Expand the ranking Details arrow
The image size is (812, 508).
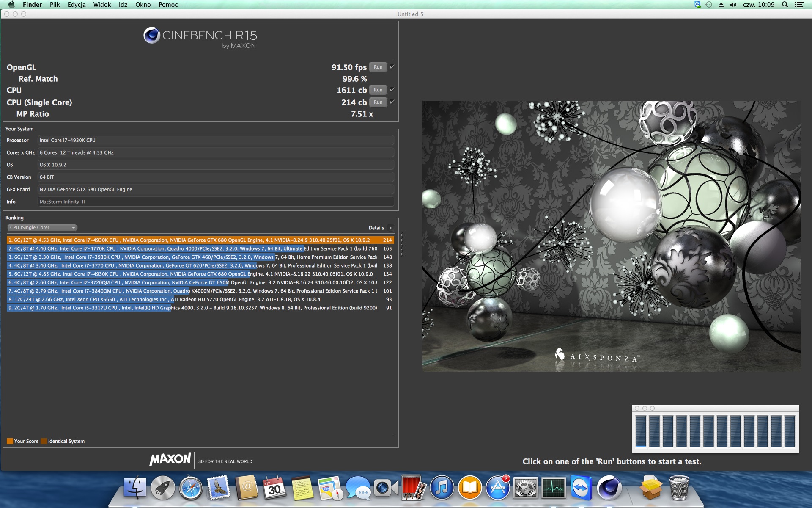[x=391, y=228]
